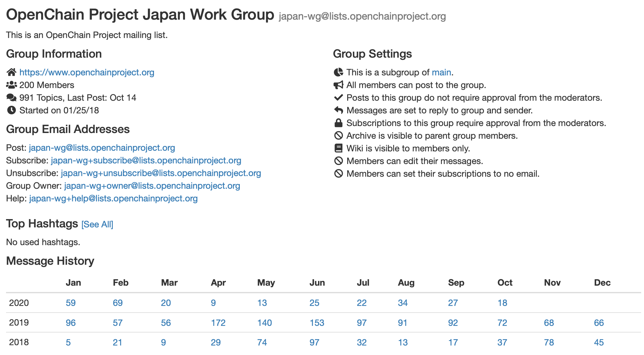
Task: Open August 2020 messages count 34
Action: pos(403,303)
